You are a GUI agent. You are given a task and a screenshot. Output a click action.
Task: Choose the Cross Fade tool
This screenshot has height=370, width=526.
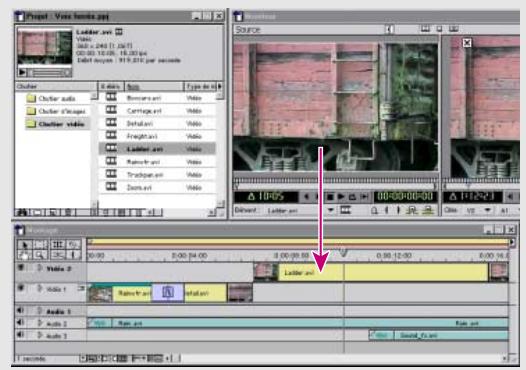point(57,255)
